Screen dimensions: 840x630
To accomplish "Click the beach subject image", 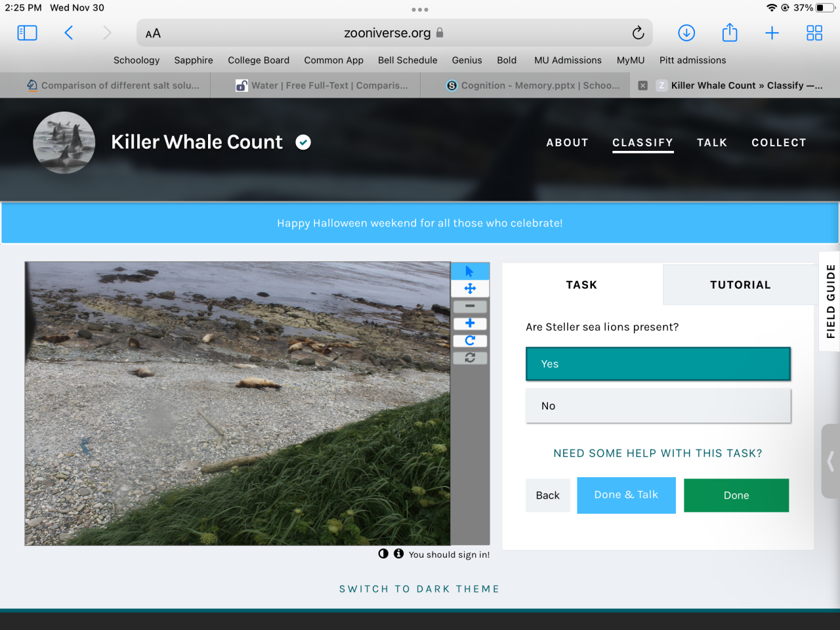I will [x=238, y=404].
